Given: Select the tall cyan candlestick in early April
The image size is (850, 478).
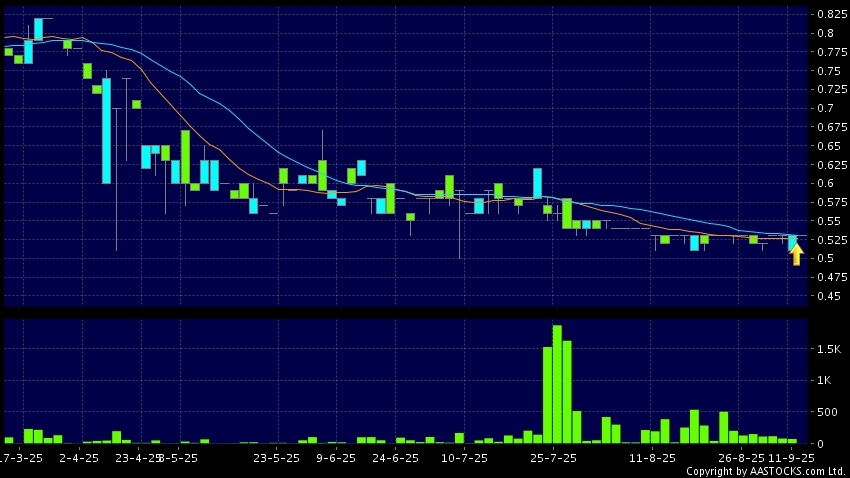Looking at the screenshot, I should click(x=106, y=131).
